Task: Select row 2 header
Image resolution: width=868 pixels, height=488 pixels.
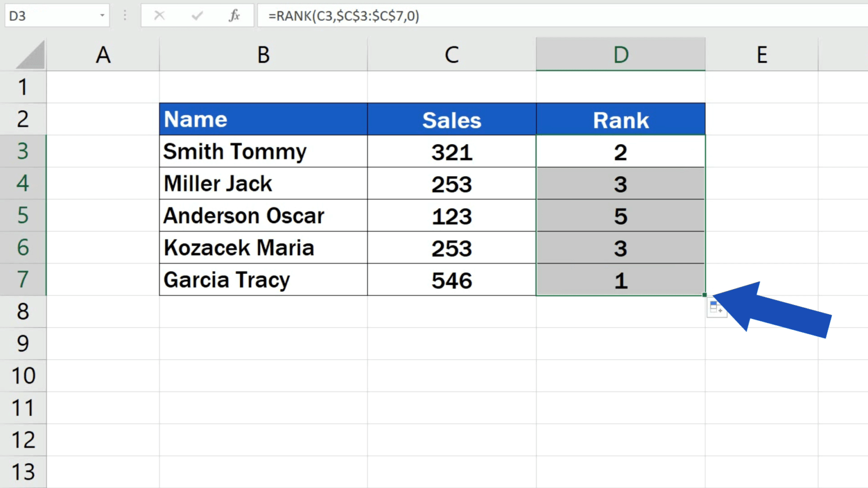Action: [23, 119]
